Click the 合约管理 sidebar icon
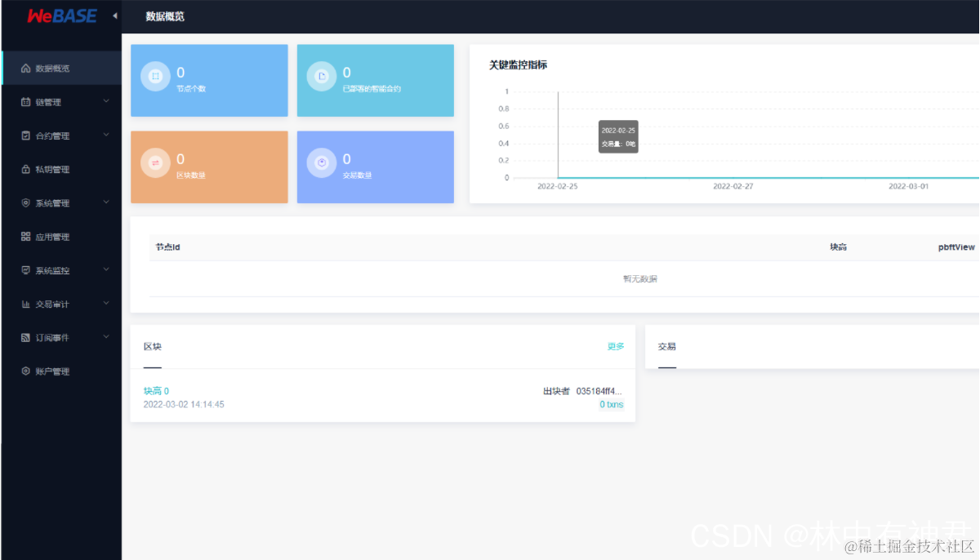This screenshot has height=560, width=980. [x=25, y=136]
